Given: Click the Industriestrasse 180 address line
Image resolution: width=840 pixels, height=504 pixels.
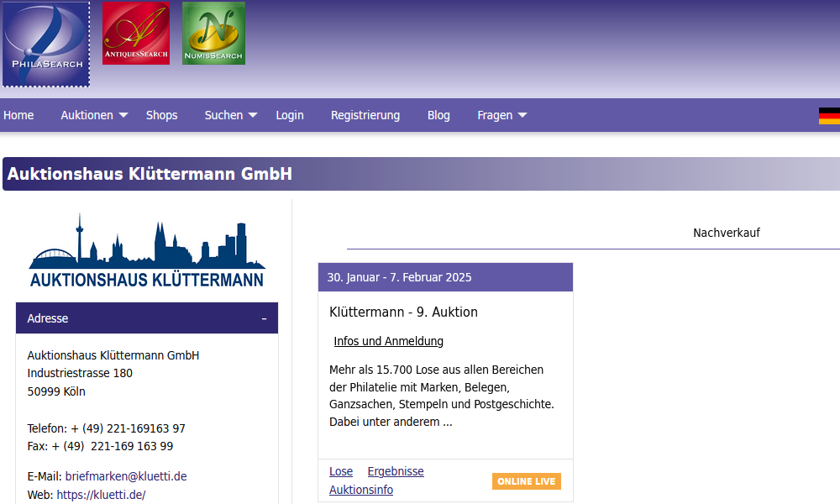Looking at the screenshot, I should [80, 373].
